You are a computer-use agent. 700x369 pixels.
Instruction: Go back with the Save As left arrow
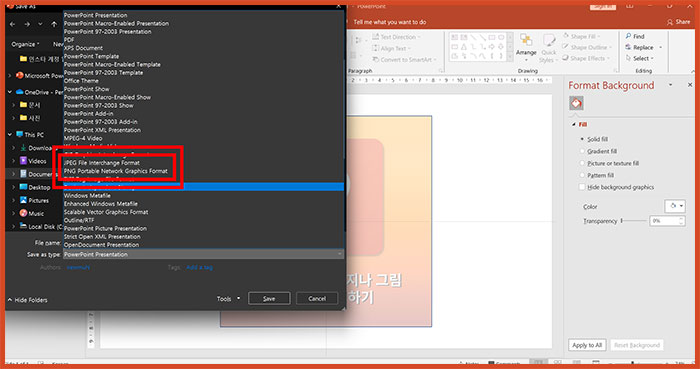[12, 24]
